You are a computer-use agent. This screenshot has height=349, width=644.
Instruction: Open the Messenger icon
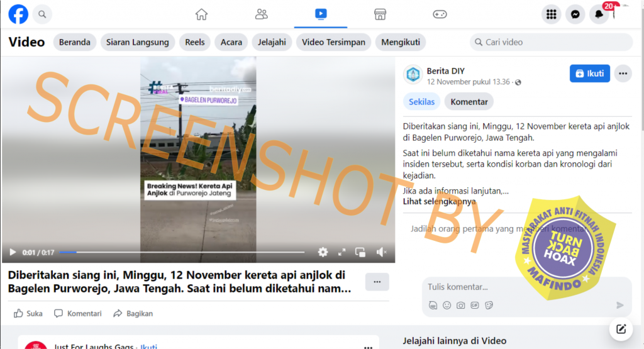coord(575,14)
